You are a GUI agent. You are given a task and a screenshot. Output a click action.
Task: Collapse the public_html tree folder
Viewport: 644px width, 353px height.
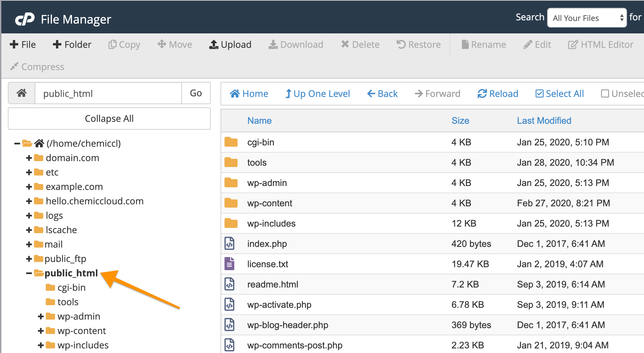click(29, 273)
